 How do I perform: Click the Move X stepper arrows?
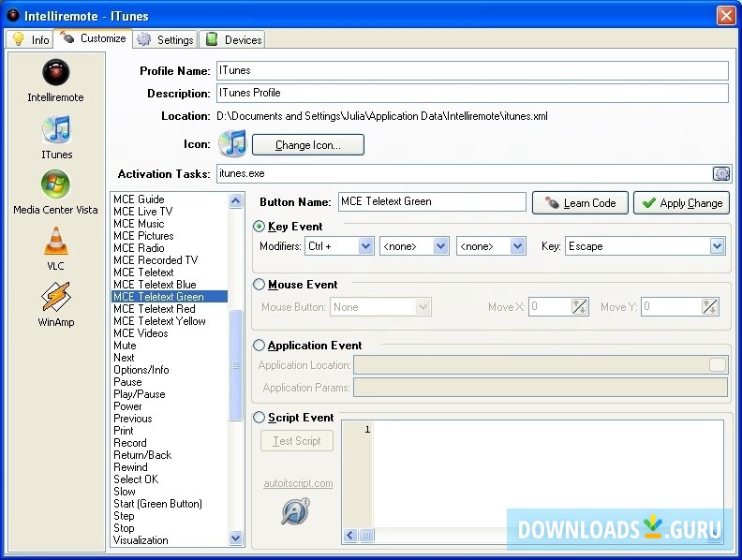tap(580, 306)
